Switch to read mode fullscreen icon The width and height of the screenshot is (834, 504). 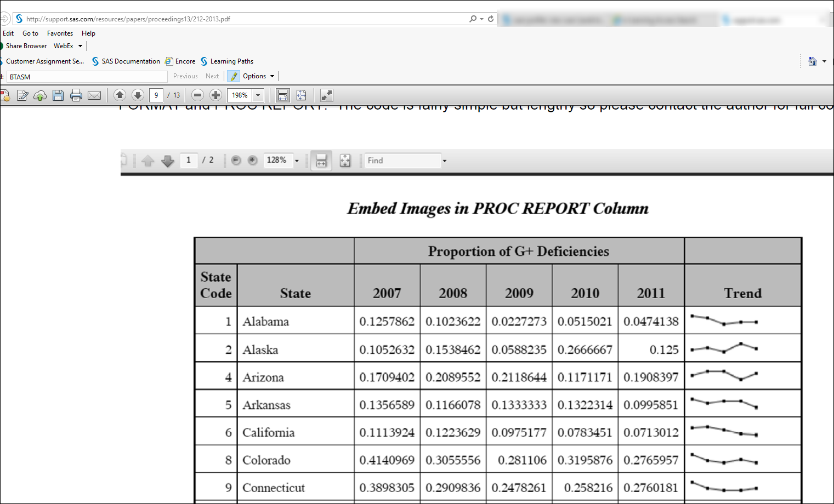point(327,95)
